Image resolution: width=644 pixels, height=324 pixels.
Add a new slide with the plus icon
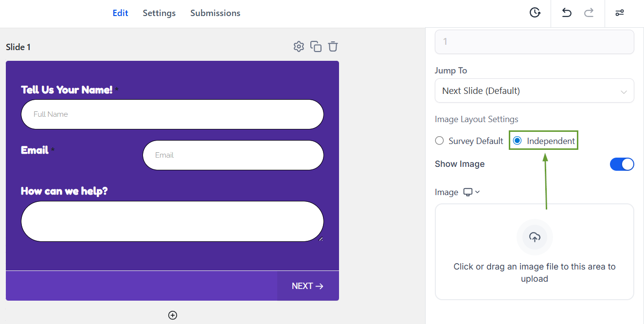(173, 315)
